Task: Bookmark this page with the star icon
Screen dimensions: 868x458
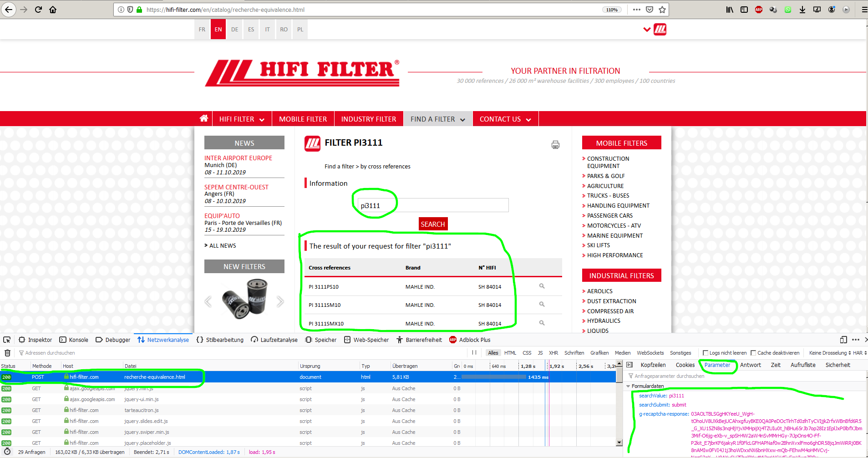Action: click(x=662, y=10)
